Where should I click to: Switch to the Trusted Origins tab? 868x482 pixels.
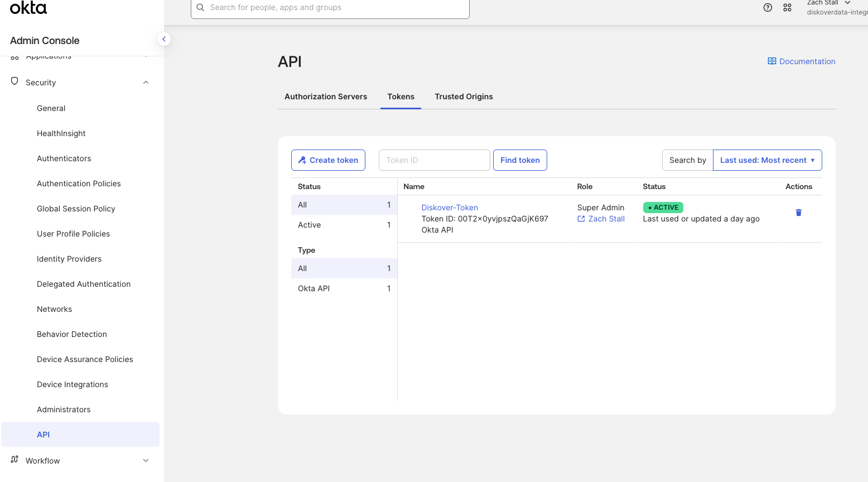(464, 97)
